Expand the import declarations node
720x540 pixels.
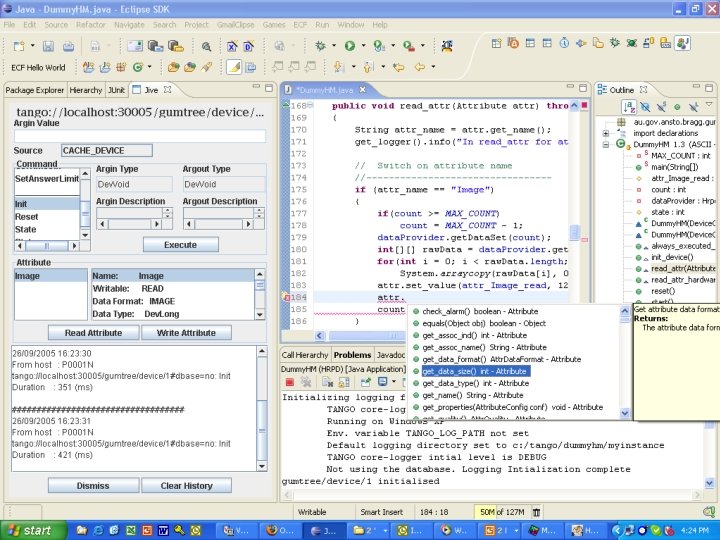click(x=606, y=133)
